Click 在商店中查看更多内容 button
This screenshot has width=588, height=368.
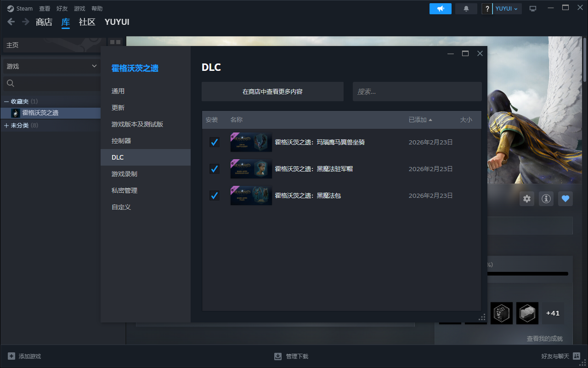(x=272, y=92)
